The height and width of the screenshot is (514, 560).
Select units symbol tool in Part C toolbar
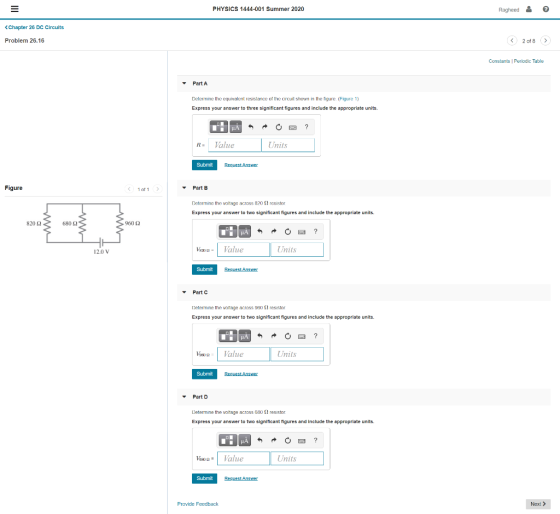click(x=245, y=336)
